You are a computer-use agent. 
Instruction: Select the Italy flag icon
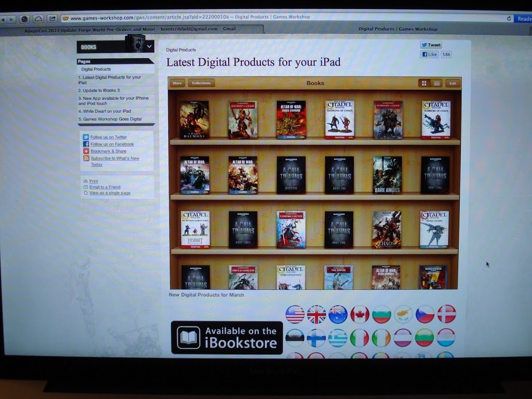click(360, 338)
